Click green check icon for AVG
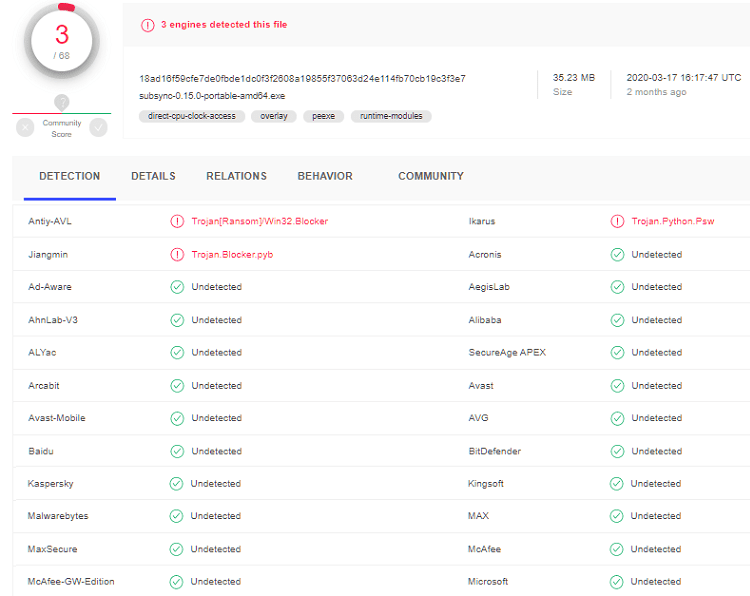The image size is (750, 596). click(x=617, y=418)
